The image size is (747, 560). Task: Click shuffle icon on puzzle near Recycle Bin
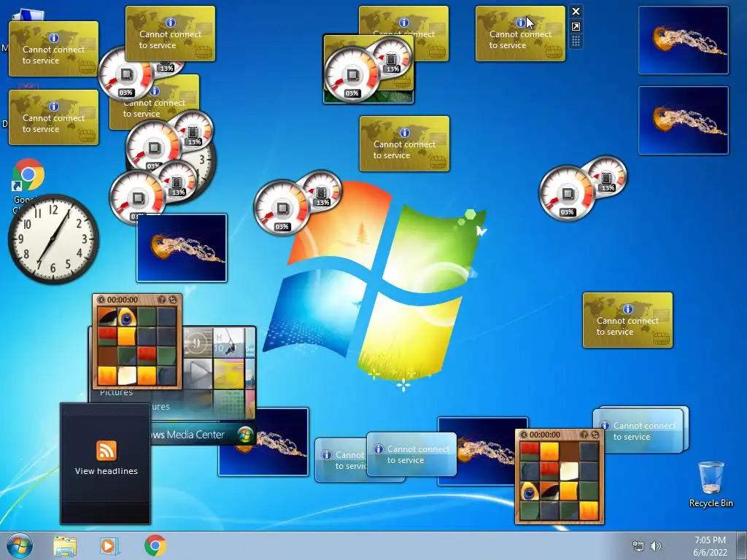(x=595, y=435)
